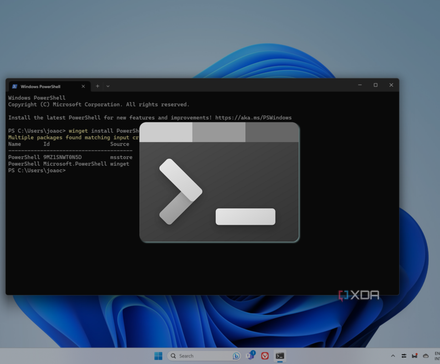Image resolution: width=440 pixels, height=364 pixels.
Task: Click the msstore source entry
Action: pyautogui.click(x=121, y=157)
